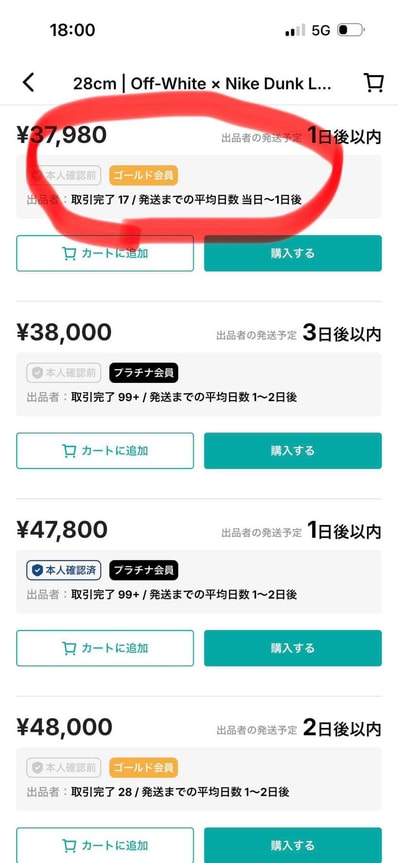The height and width of the screenshot is (863, 398).
Task: Tap プラチナ会員 badge on ¥38,000 seller
Action: click(x=143, y=373)
